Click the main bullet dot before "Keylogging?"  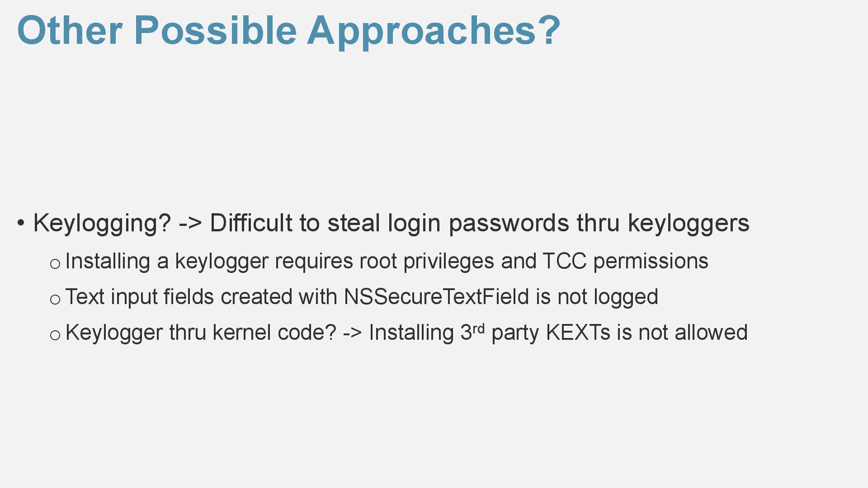point(21,223)
